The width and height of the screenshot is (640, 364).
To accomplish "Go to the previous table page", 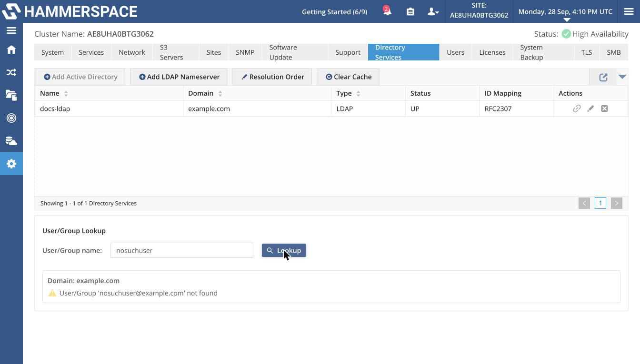I will coord(584,203).
